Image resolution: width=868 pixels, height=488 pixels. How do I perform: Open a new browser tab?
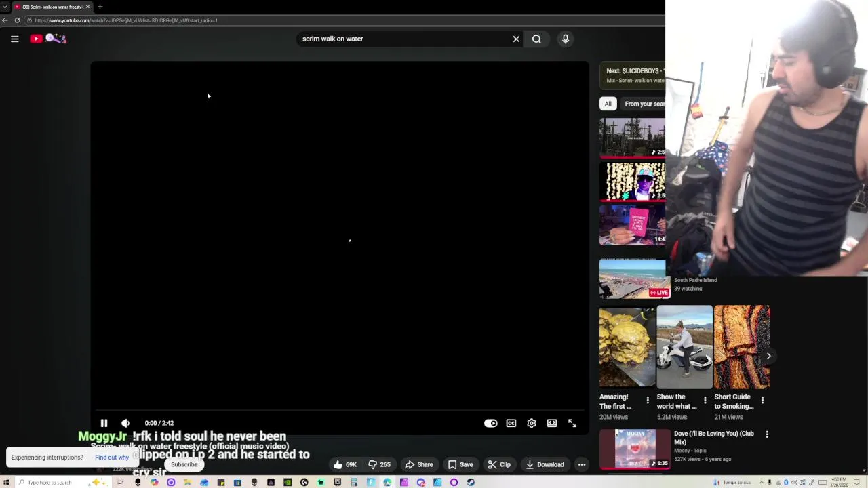100,7
